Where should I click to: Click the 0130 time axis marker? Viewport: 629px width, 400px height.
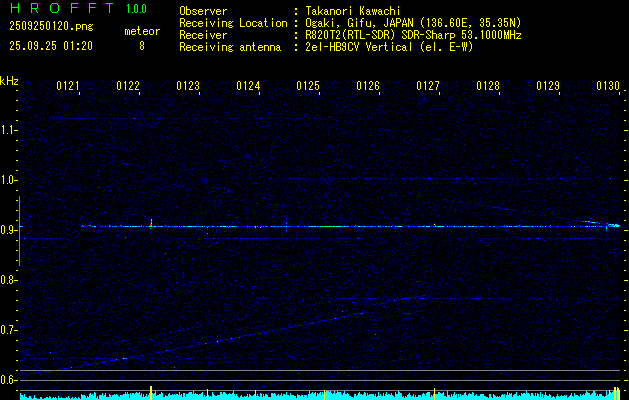click(608, 86)
